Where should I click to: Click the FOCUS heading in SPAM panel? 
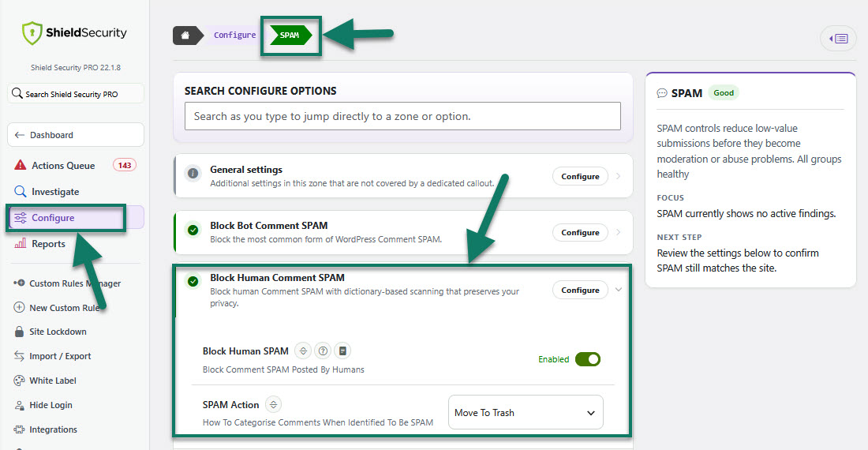[x=671, y=197]
